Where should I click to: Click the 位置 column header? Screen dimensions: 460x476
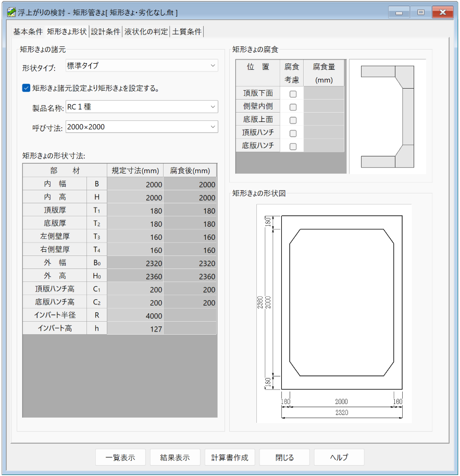coord(258,73)
